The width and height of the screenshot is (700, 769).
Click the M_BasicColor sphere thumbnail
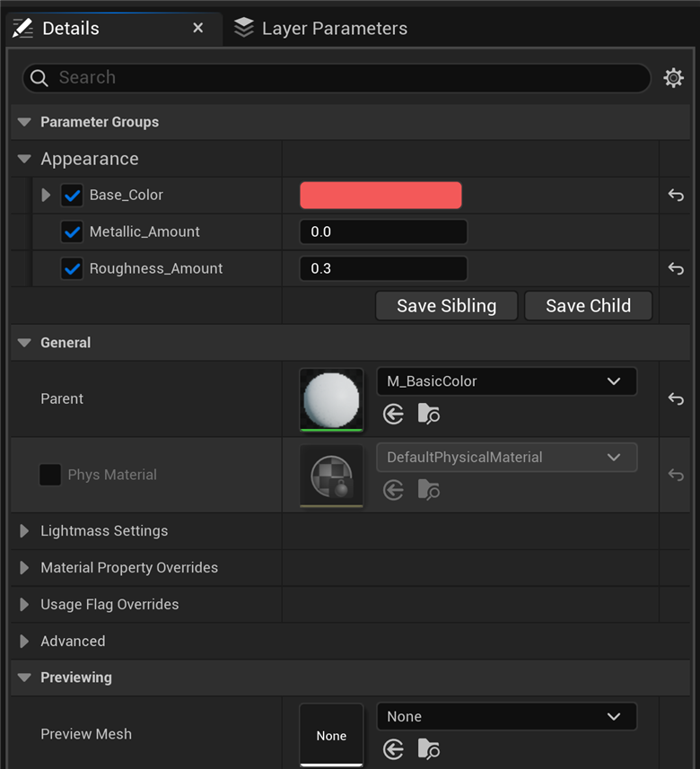(332, 399)
